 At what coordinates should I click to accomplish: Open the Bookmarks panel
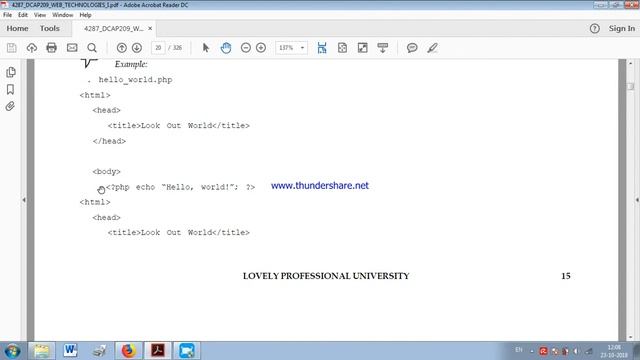[x=11, y=89]
